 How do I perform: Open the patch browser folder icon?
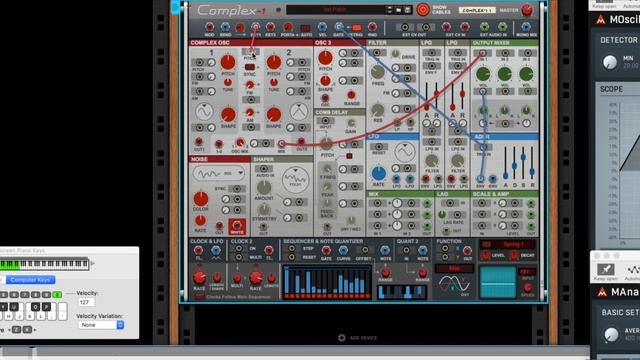point(399,10)
